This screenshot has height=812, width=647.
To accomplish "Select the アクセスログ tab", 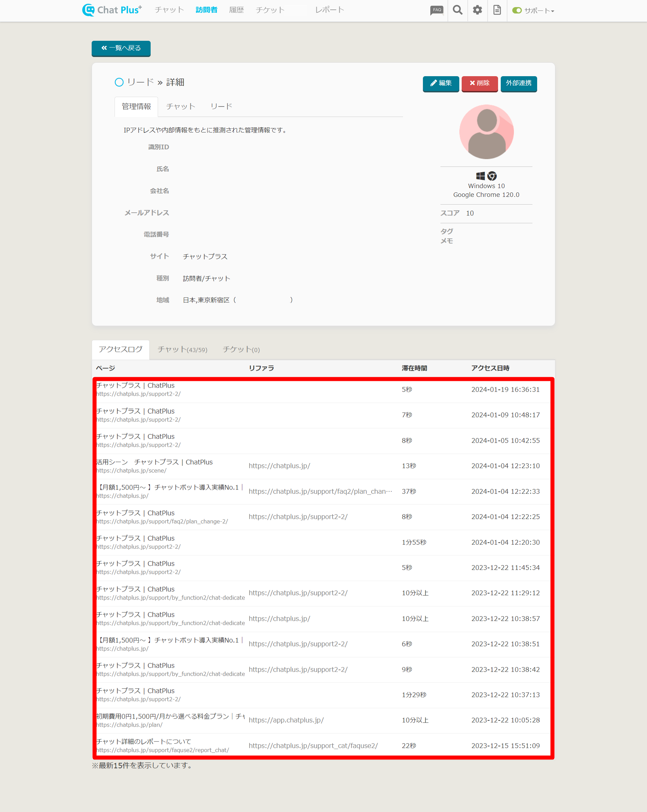I will click(x=121, y=350).
